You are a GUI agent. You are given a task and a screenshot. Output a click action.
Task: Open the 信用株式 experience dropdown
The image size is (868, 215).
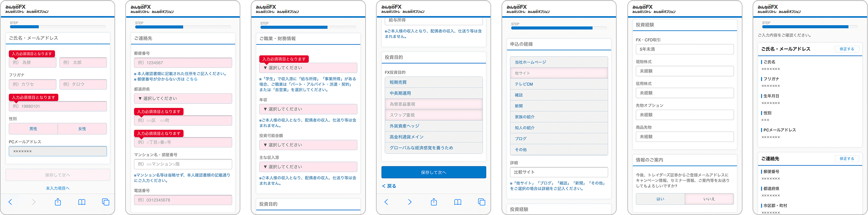pyautogui.click(x=685, y=93)
